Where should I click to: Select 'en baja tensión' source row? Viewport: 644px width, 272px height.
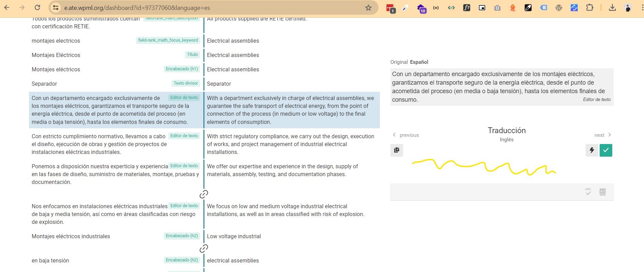click(x=50, y=260)
